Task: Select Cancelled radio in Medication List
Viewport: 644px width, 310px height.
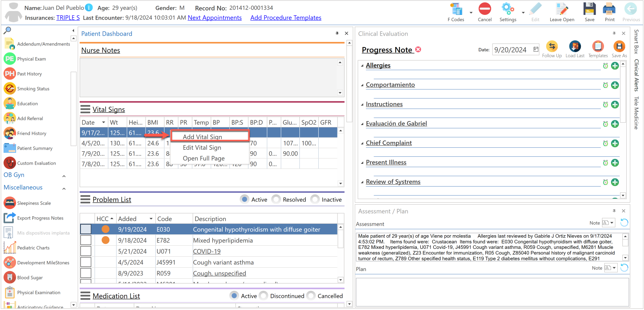Action: (311, 295)
